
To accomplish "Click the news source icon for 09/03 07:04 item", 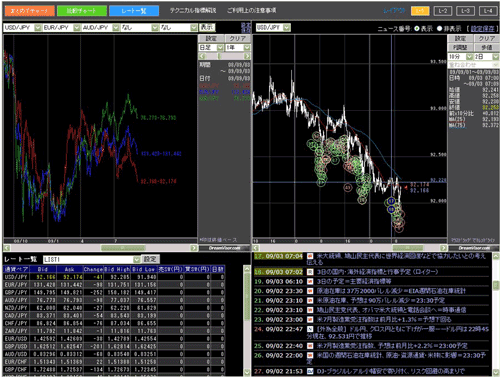I will coord(310,256).
